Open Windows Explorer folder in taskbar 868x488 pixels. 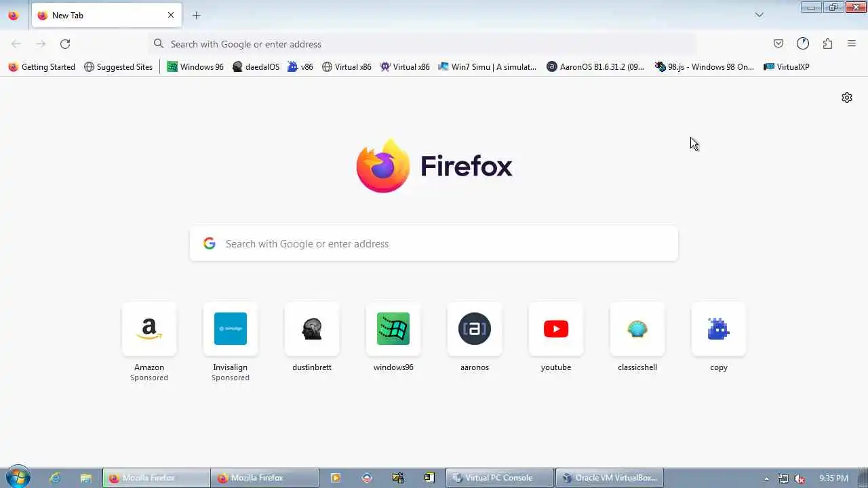(x=86, y=478)
